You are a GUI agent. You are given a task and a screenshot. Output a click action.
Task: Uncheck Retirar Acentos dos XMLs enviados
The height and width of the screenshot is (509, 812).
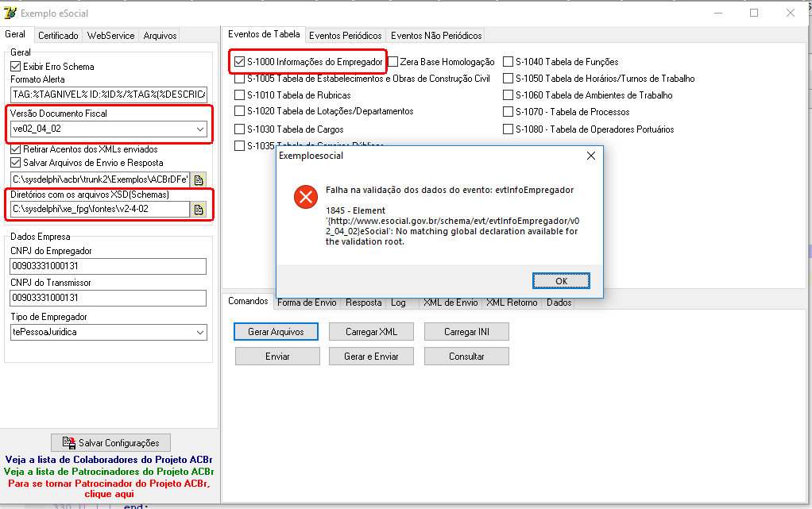tap(16, 149)
